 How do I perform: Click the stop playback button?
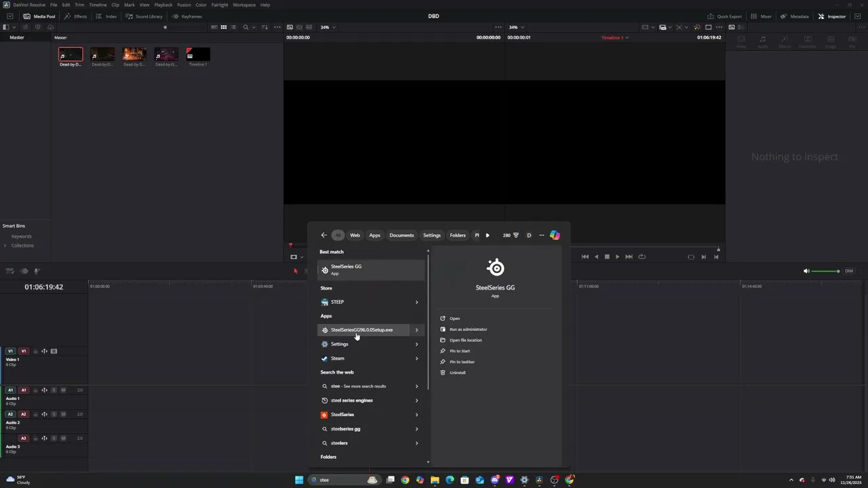[x=607, y=257]
